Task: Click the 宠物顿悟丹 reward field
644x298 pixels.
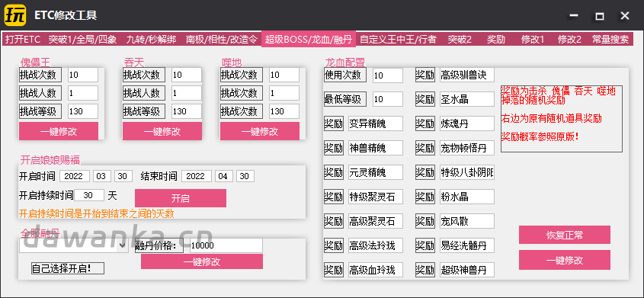Action: pyautogui.click(x=467, y=148)
